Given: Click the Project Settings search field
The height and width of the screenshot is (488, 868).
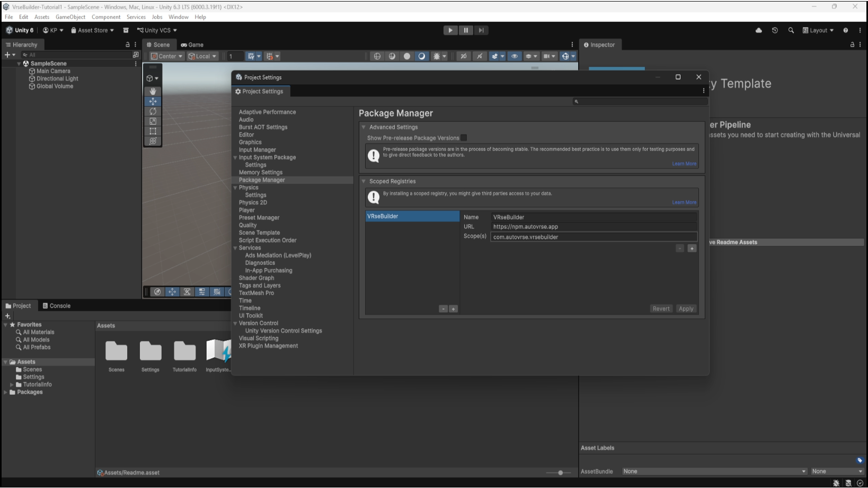Looking at the screenshot, I should pyautogui.click(x=640, y=101).
